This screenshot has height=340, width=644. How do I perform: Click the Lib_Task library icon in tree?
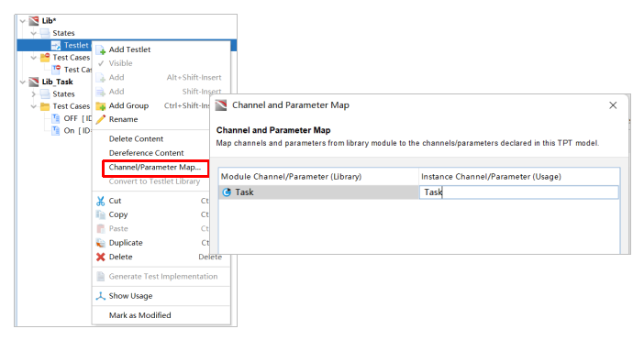[x=34, y=82]
